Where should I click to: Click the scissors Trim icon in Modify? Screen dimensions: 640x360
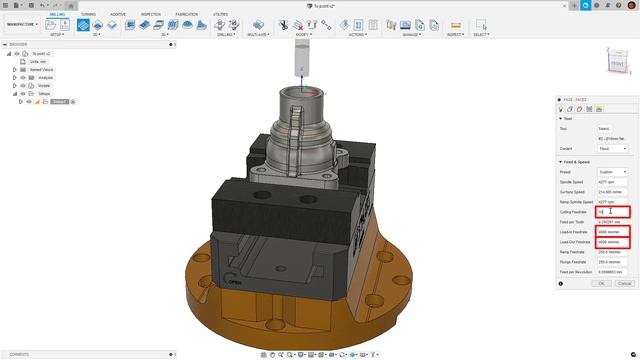[283, 25]
